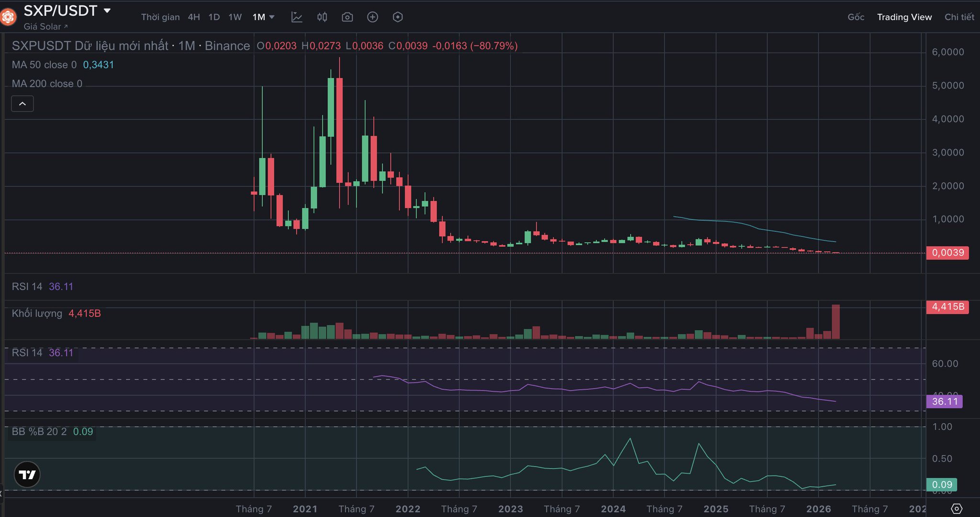Click the SXP coin logo icon
The image size is (980, 517).
[x=8, y=17]
